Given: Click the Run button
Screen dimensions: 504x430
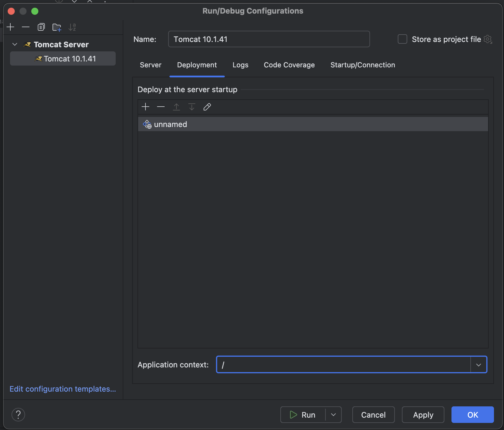Looking at the screenshot, I should [x=303, y=415].
